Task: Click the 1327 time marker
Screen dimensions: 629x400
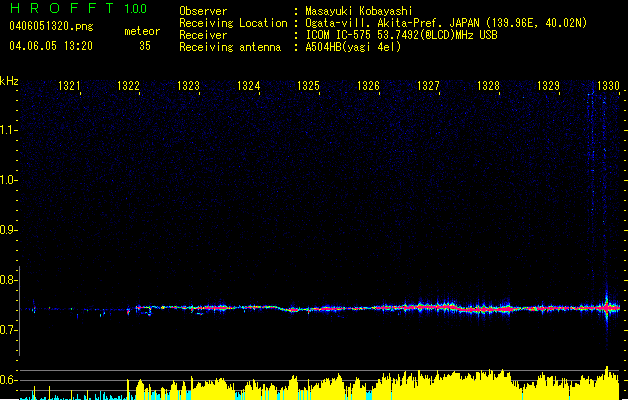Action: (x=428, y=86)
